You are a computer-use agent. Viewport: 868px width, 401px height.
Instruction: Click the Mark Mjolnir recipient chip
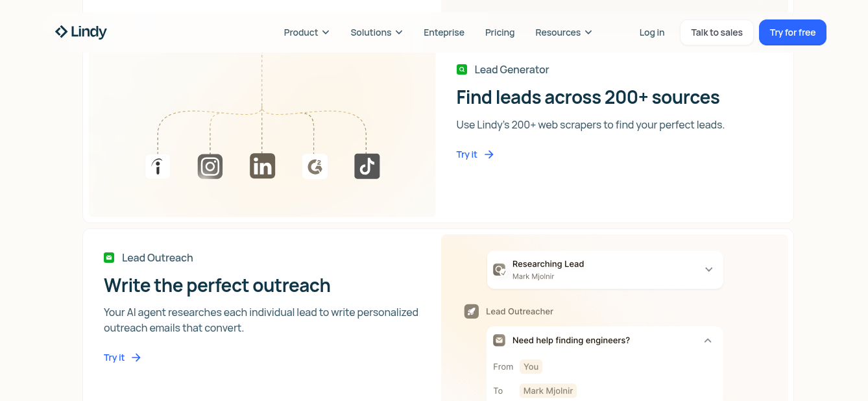click(x=548, y=390)
